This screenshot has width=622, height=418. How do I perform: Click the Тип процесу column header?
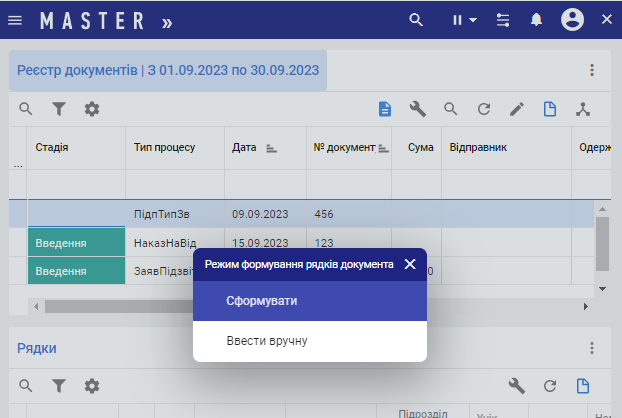click(164, 147)
